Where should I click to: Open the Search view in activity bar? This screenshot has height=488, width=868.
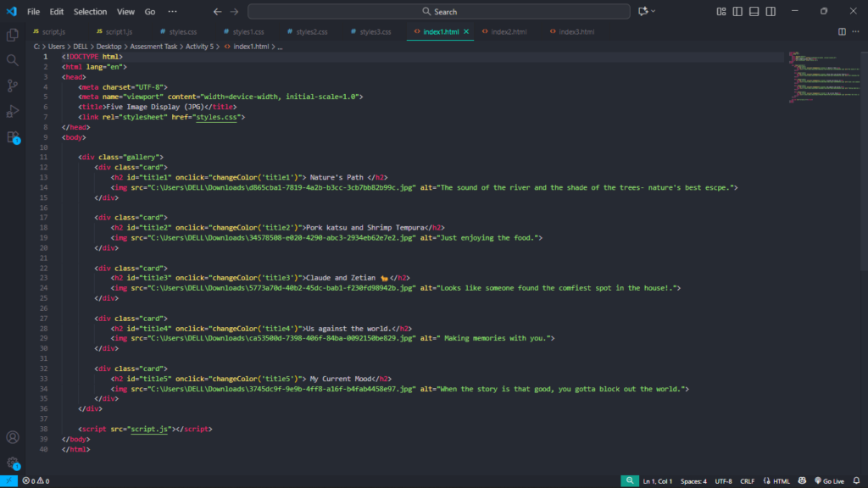click(13, 60)
